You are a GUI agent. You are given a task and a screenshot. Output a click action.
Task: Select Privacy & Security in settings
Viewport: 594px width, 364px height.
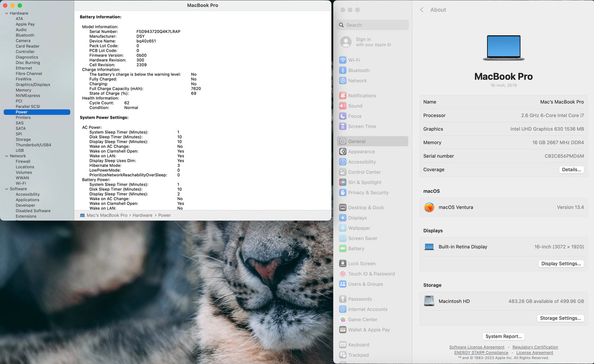368,193
